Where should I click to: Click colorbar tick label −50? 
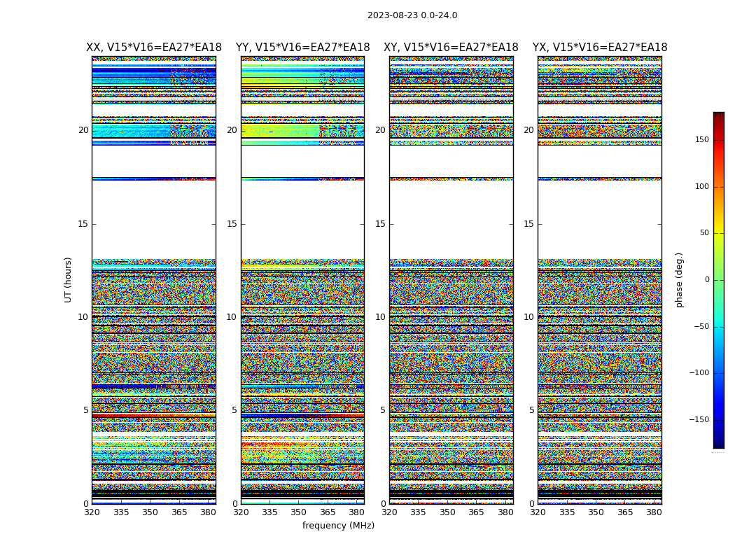[701, 327]
